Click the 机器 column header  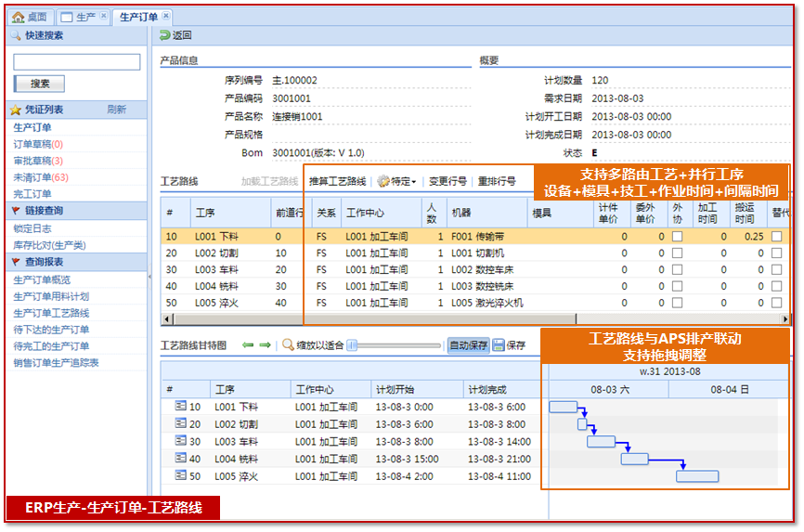[x=487, y=213]
